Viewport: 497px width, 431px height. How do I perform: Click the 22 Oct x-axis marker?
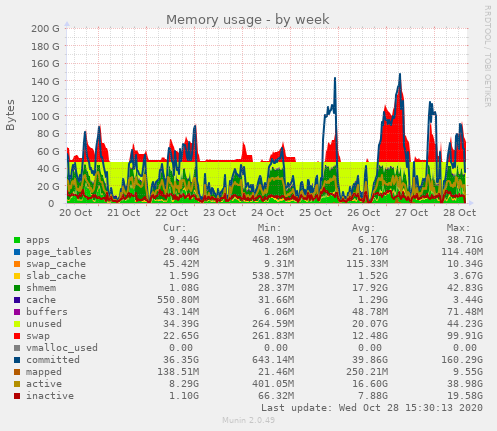[172, 213]
